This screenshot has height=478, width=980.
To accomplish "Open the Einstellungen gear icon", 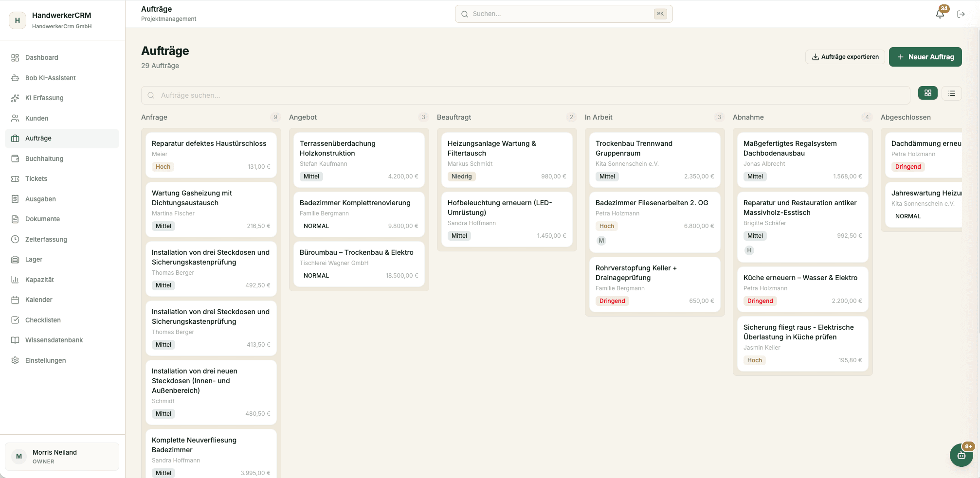I will 15,360.
